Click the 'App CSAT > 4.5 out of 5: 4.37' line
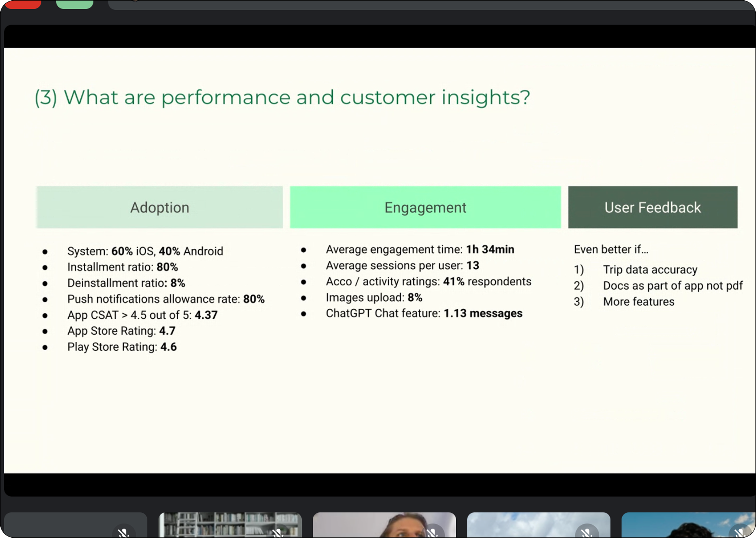Viewport: 756px width, 538px height. [x=142, y=315]
